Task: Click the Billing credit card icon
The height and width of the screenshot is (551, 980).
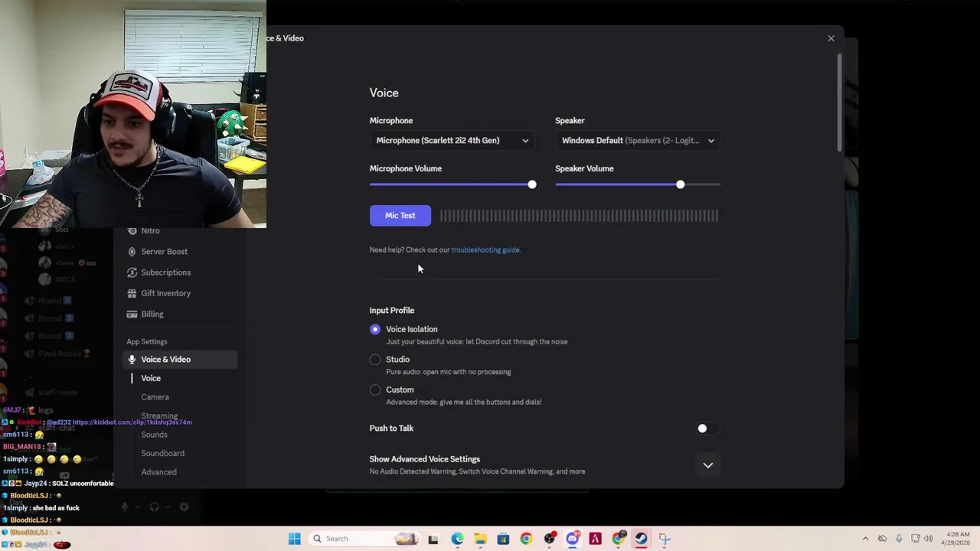Action: tap(132, 314)
